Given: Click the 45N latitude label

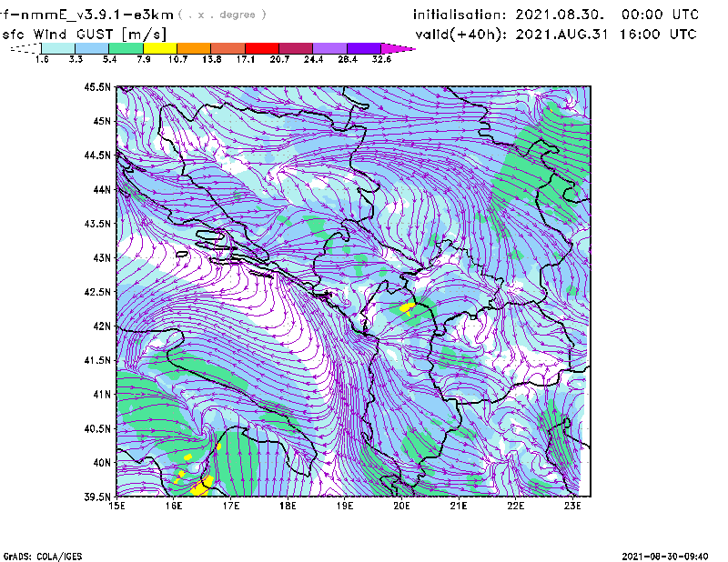Looking at the screenshot, I should tap(102, 121).
